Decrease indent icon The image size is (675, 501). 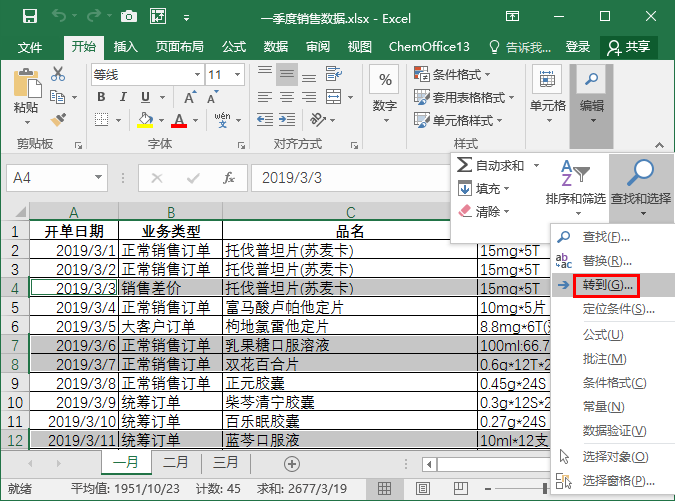pyautogui.click(x=265, y=120)
